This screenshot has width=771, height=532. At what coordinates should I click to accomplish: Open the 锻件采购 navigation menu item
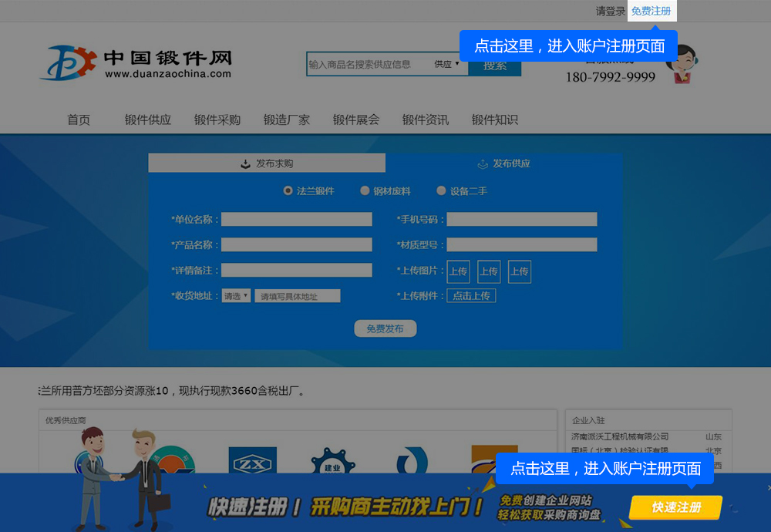[217, 120]
